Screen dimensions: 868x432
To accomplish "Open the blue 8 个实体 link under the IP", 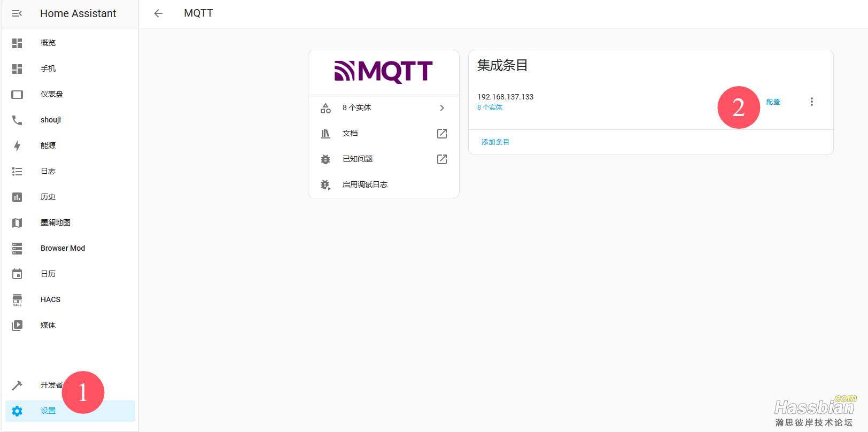I will [490, 107].
